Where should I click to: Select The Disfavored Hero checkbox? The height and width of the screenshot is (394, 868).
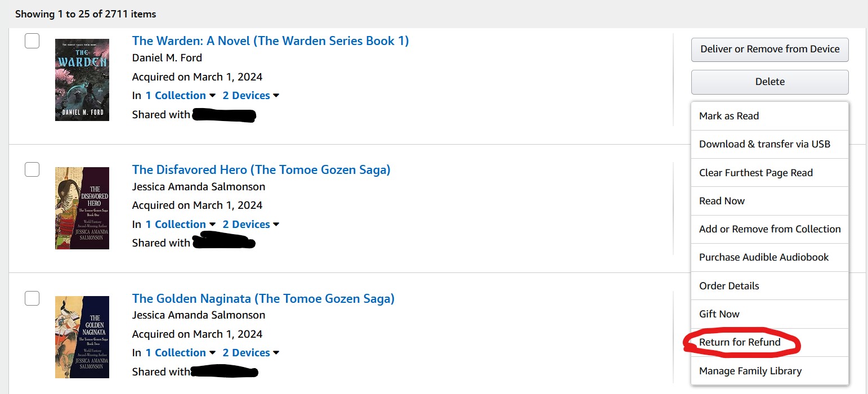[x=32, y=169]
